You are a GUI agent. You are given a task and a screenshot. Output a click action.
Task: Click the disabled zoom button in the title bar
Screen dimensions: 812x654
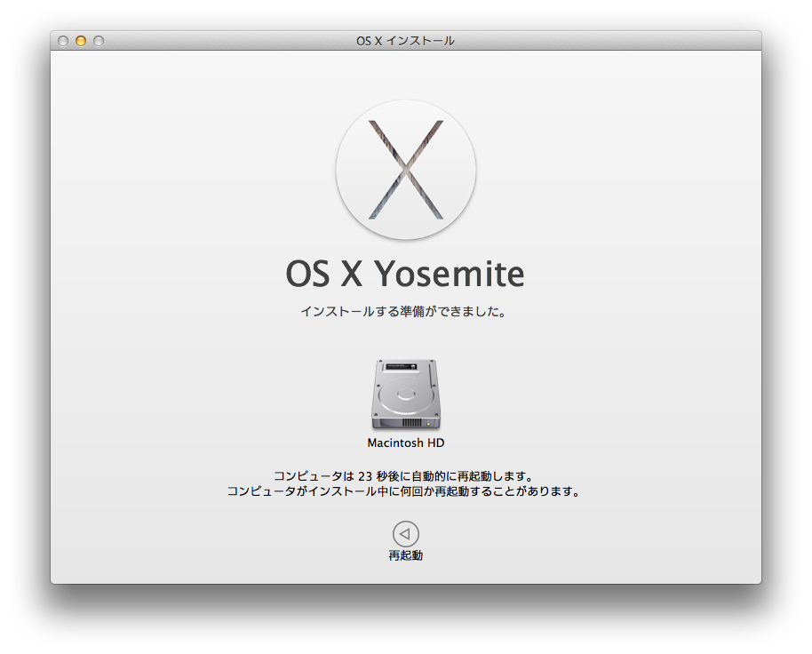99,41
